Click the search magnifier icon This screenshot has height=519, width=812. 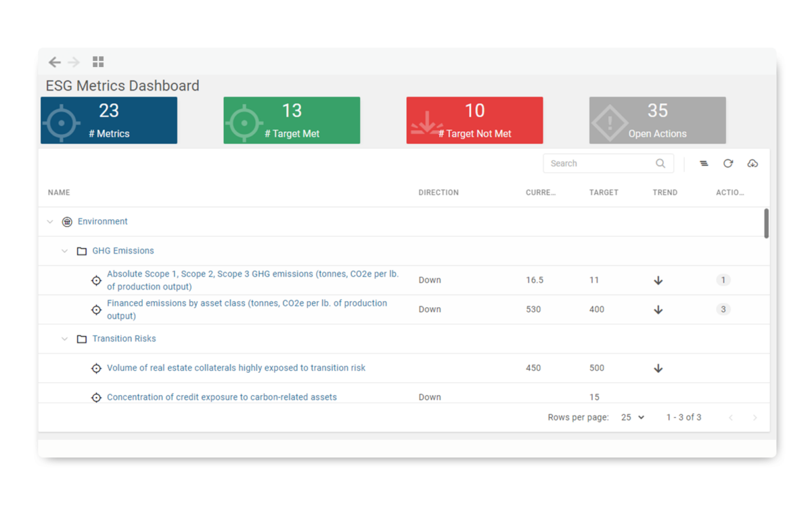tap(660, 163)
